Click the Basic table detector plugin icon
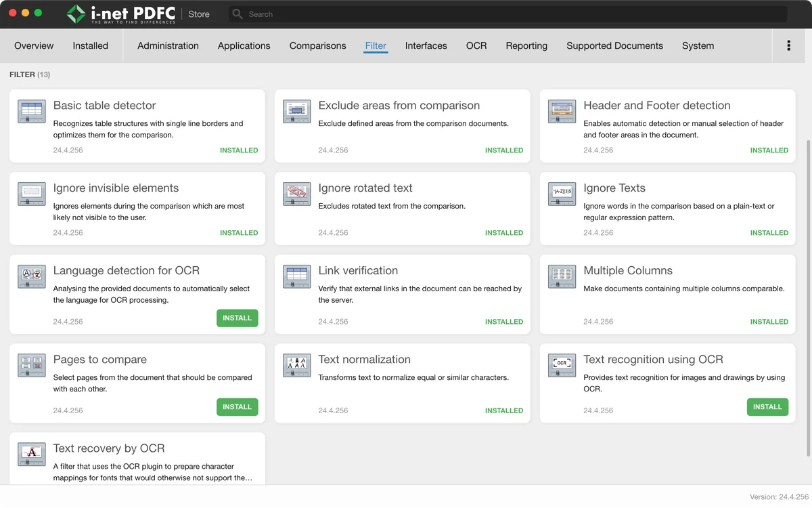 [x=31, y=112]
